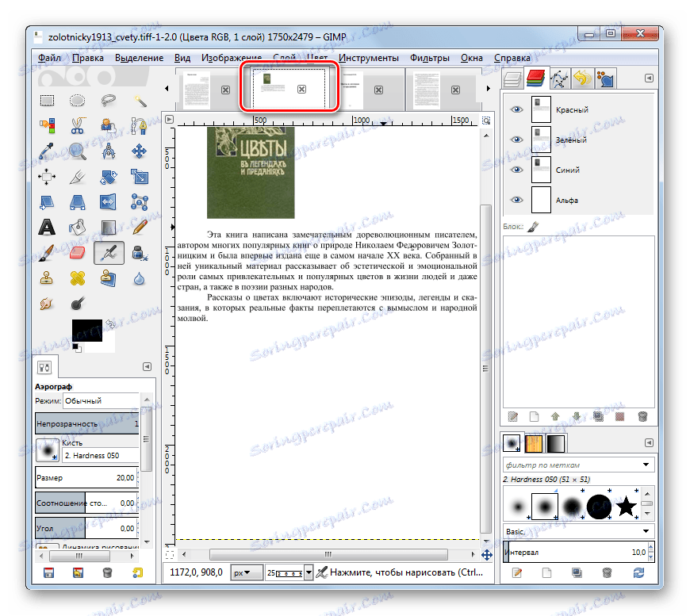690x616 pixels.
Task: Adjust the Размер size slider
Action: 87,477
